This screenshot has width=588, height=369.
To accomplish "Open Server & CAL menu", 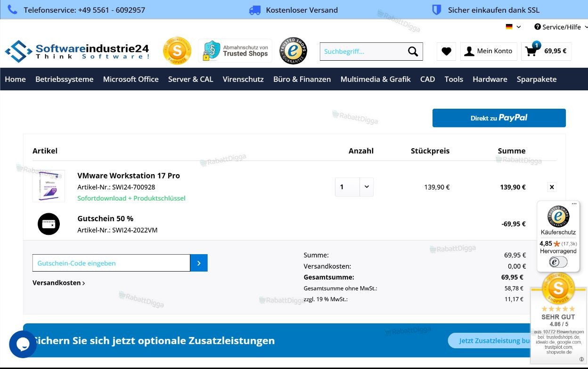I will tap(191, 79).
